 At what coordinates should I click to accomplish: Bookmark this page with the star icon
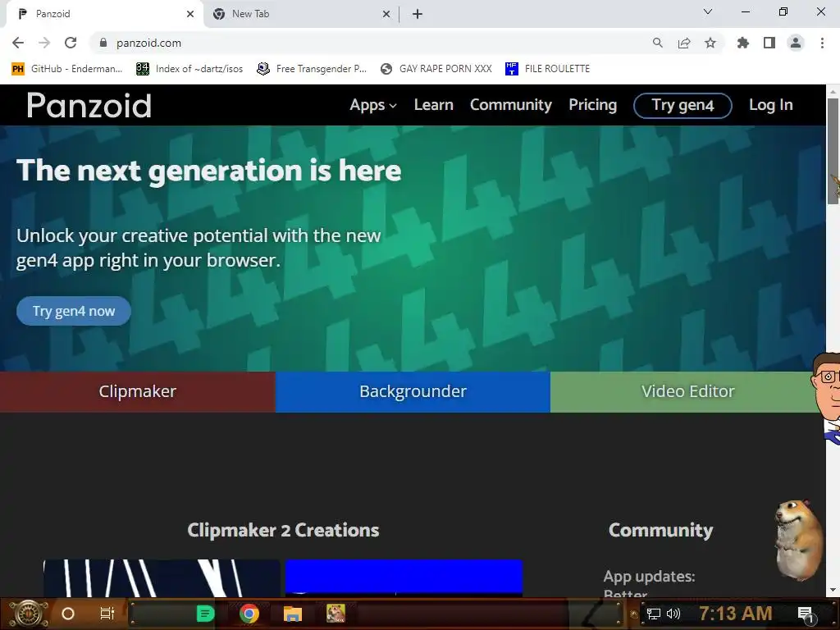tap(710, 43)
